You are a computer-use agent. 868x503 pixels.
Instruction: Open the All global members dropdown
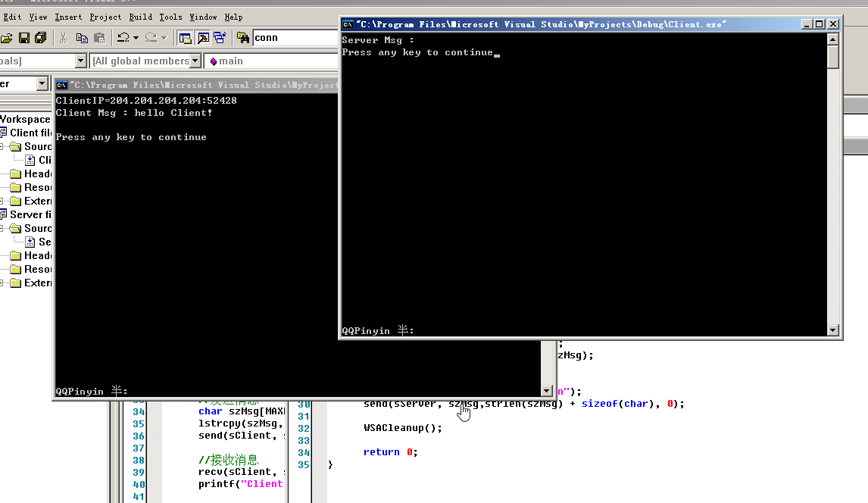pos(195,61)
